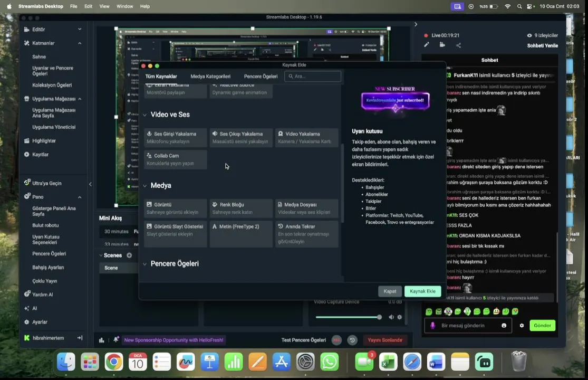Click Sohbeti Yenile link
This screenshot has width=588, height=380.
point(542,45)
